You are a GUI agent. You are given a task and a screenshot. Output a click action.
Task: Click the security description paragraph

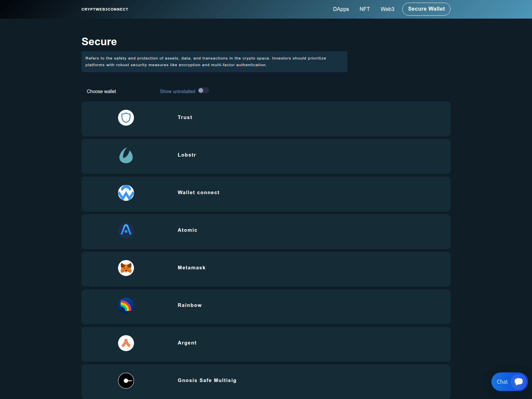click(214, 62)
